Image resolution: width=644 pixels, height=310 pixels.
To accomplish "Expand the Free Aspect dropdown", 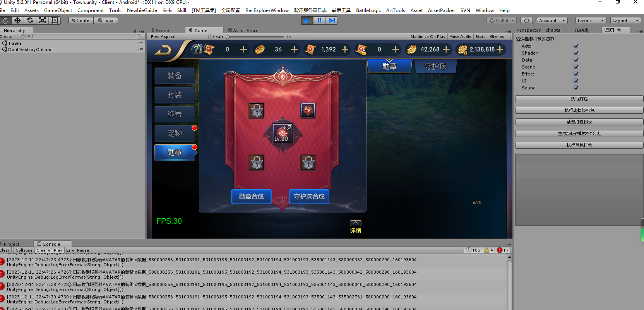I will (180, 37).
